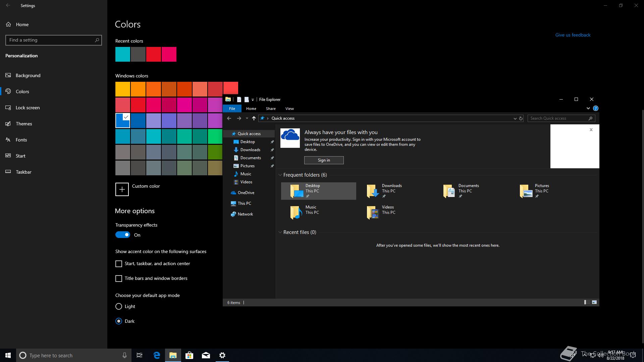Click File Explorer back arrow
The image size is (644, 362).
click(229, 118)
